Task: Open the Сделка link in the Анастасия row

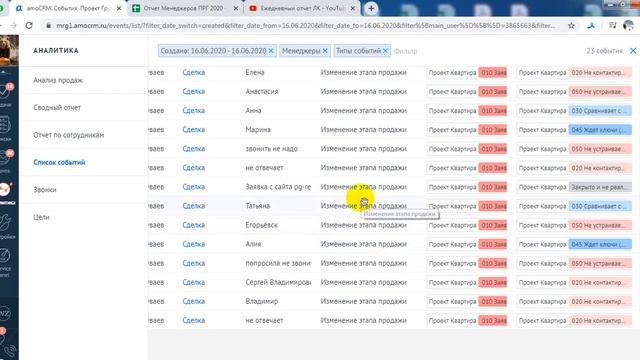Action: [193, 91]
